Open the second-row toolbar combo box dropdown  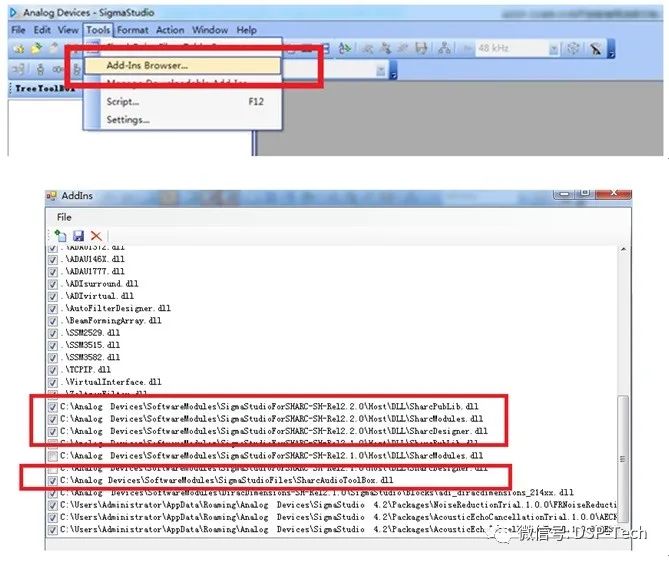[381, 71]
